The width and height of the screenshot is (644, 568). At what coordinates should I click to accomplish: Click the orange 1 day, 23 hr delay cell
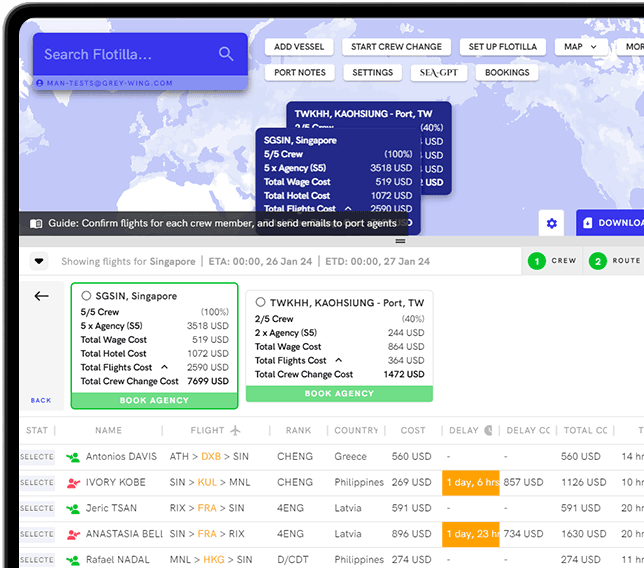pos(471,534)
